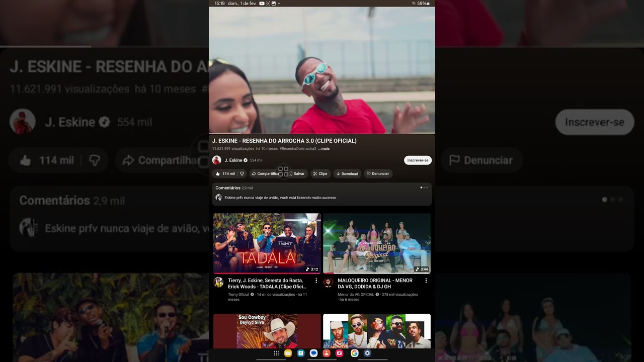Viewport: 644px width, 362px height.
Task: Open more options for MALOQUEIRO ORIGINAL video
Action: 426,281
